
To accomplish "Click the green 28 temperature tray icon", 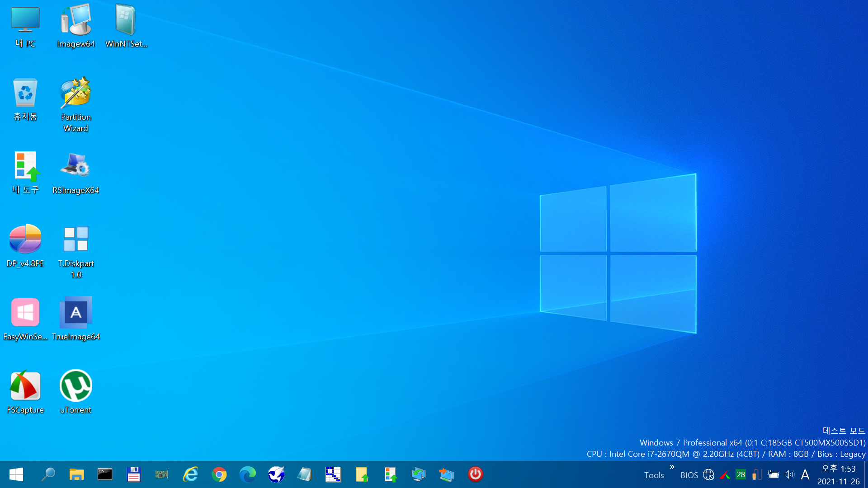I will [x=741, y=474].
